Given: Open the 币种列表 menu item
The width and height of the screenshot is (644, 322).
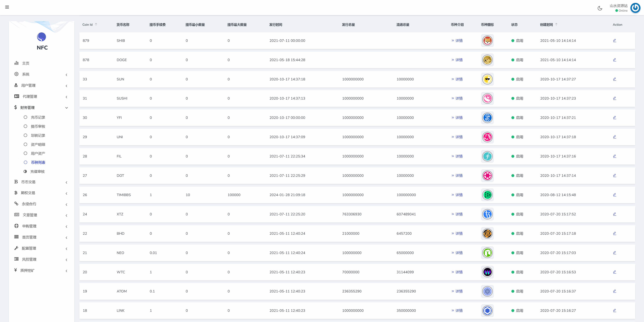Looking at the screenshot, I should (38, 162).
